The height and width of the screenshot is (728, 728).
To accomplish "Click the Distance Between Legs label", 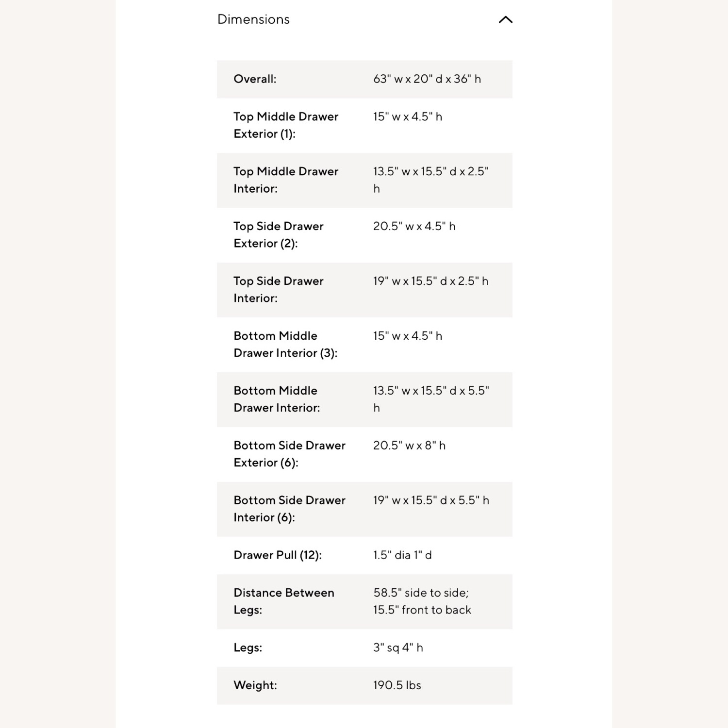I will tap(283, 601).
